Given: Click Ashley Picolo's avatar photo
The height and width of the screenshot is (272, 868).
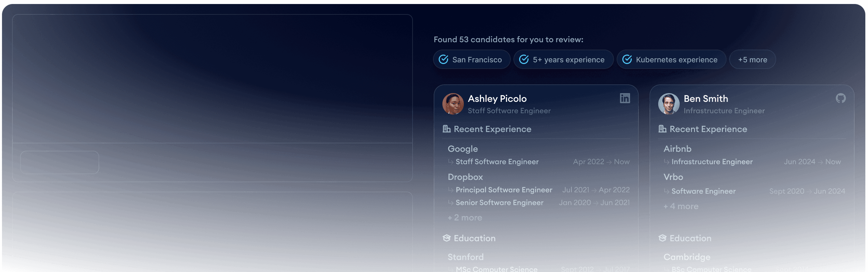Looking at the screenshot, I should pos(453,104).
